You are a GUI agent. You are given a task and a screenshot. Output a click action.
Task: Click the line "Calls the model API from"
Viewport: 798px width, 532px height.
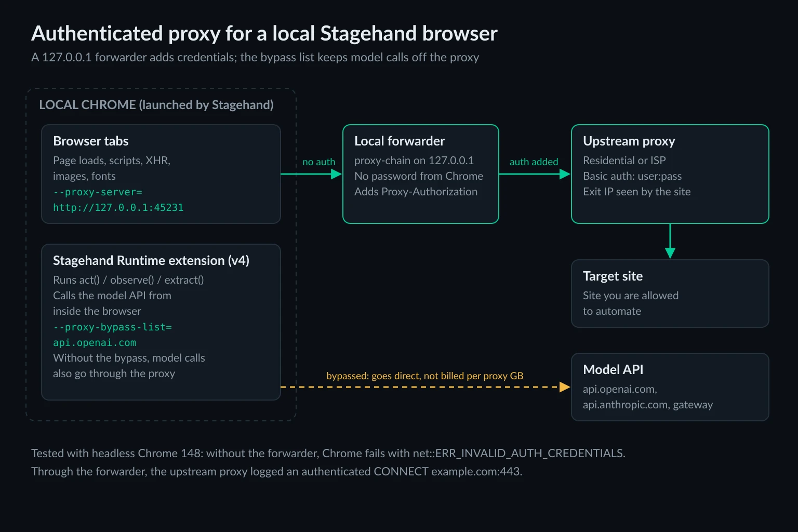tap(112, 296)
